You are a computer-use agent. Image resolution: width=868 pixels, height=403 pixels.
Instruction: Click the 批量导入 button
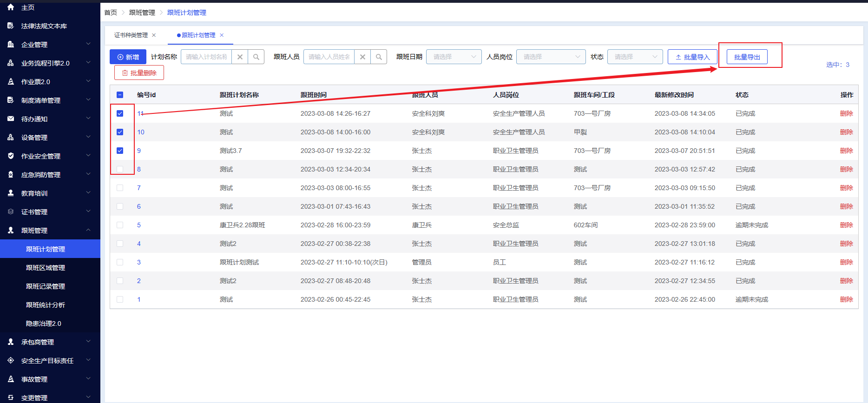692,57
